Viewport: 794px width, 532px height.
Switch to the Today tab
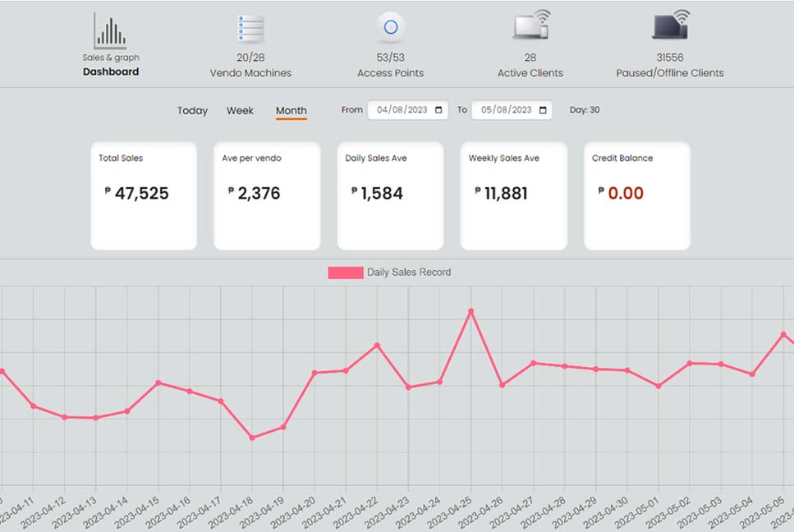pyautogui.click(x=192, y=111)
